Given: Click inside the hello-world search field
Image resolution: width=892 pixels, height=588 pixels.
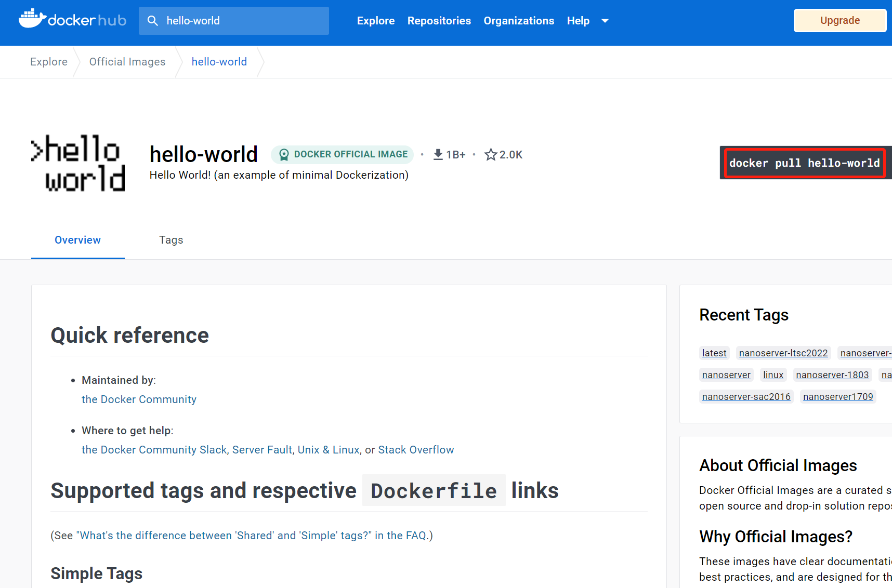Looking at the screenshot, I should point(234,21).
